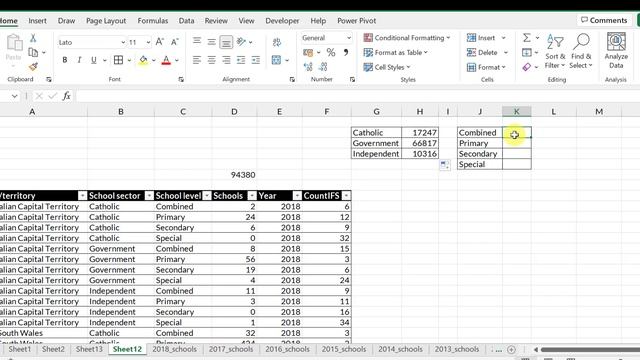Add a new sheet with plus icon
The width and height of the screenshot is (640, 360).
click(x=511, y=349)
